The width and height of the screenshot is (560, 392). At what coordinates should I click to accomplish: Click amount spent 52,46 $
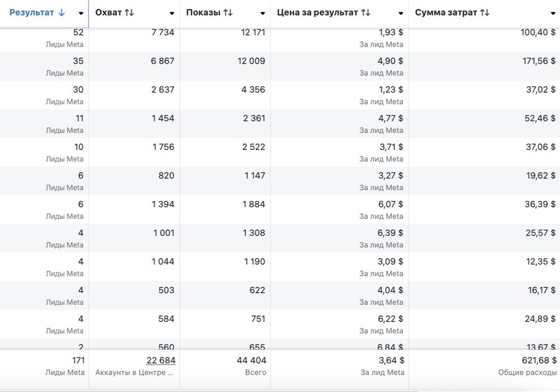click(x=540, y=118)
